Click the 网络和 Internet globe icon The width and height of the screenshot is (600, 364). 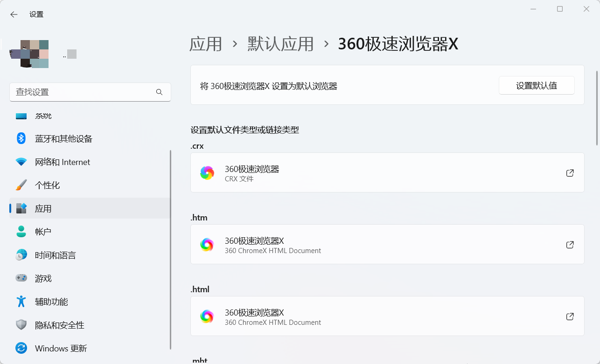tap(21, 162)
